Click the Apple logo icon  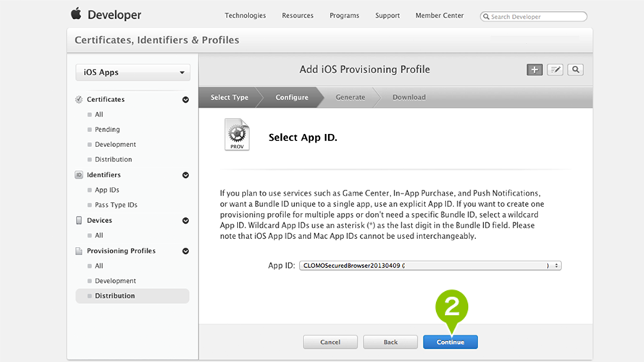point(76,14)
